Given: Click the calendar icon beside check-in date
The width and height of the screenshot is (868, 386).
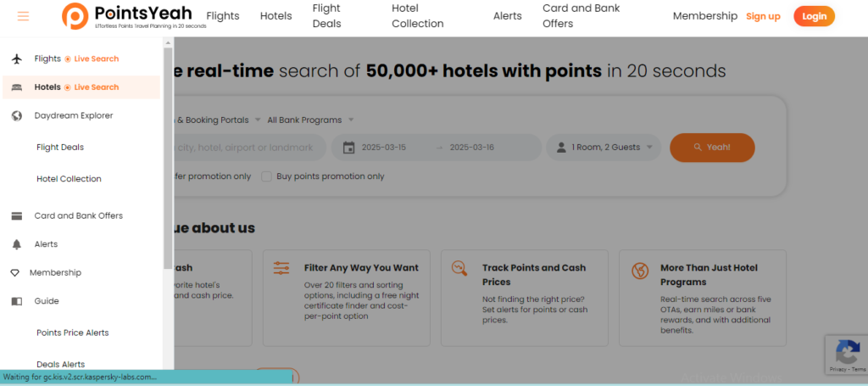Looking at the screenshot, I should click(x=348, y=148).
